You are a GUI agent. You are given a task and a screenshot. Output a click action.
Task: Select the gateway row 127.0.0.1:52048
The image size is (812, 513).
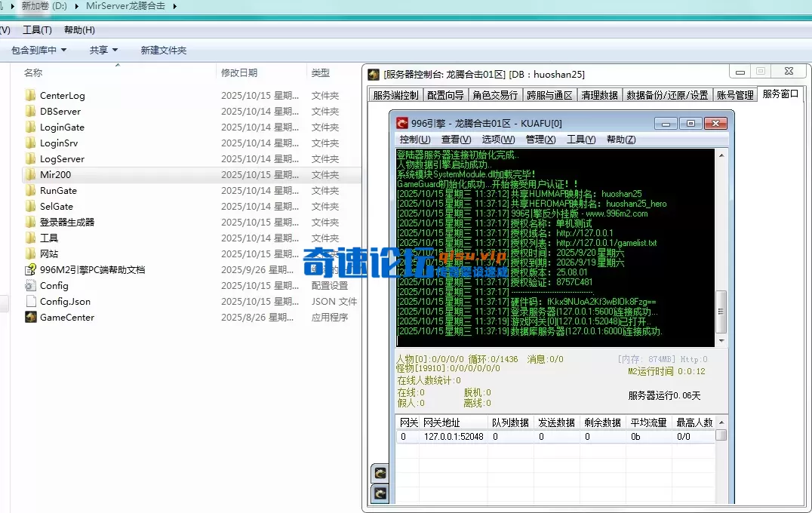(x=454, y=436)
